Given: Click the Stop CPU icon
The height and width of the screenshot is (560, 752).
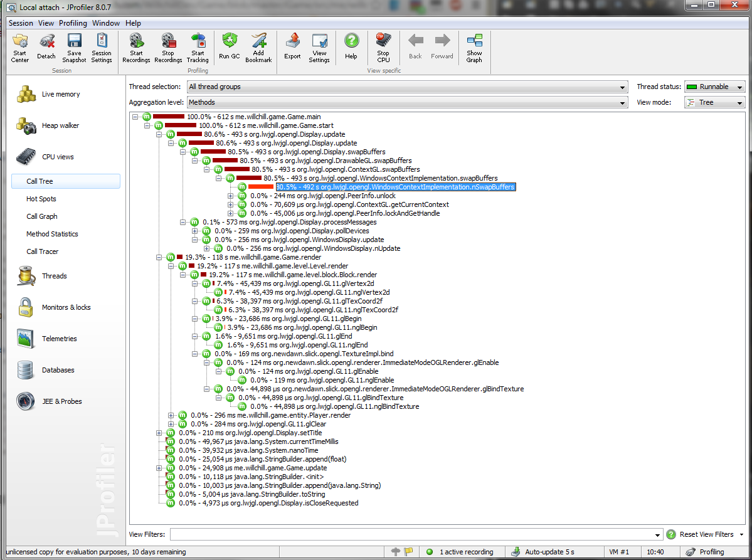Looking at the screenshot, I should point(383,48).
